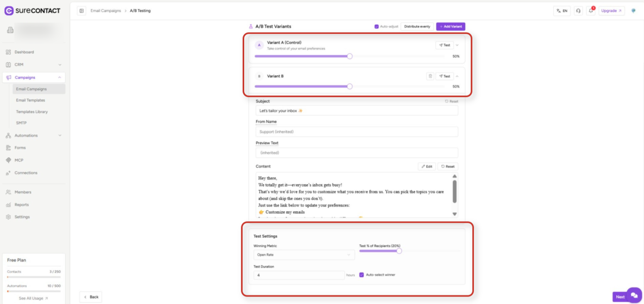644x304 pixels.
Task: Click the Variant B letter badge
Action: tap(259, 76)
